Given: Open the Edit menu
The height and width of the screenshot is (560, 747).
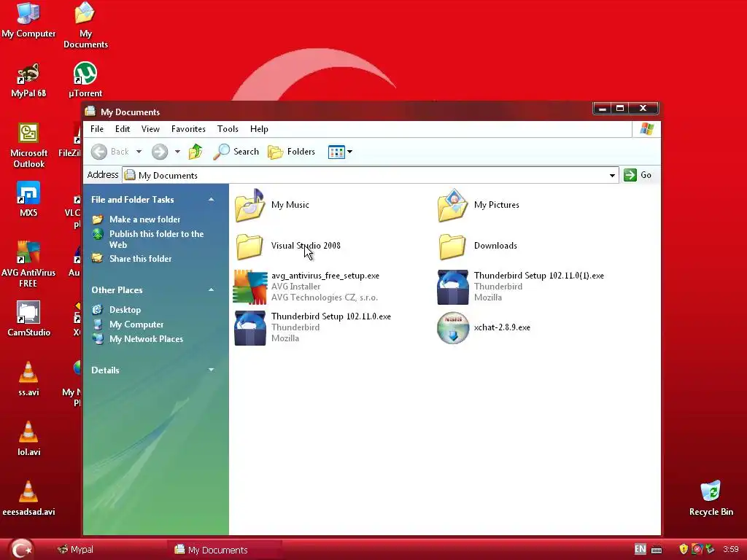Looking at the screenshot, I should pyautogui.click(x=123, y=129).
